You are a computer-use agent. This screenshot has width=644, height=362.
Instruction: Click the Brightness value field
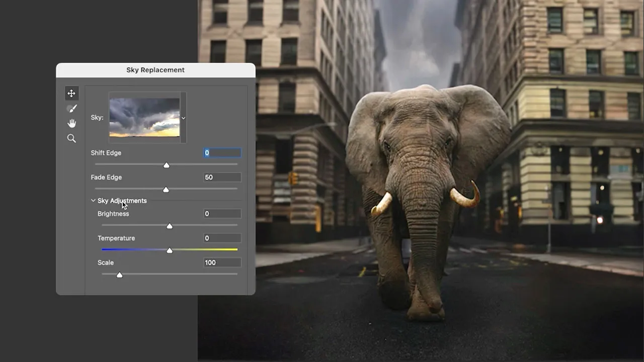pyautogui.click(x=222, y=214)
